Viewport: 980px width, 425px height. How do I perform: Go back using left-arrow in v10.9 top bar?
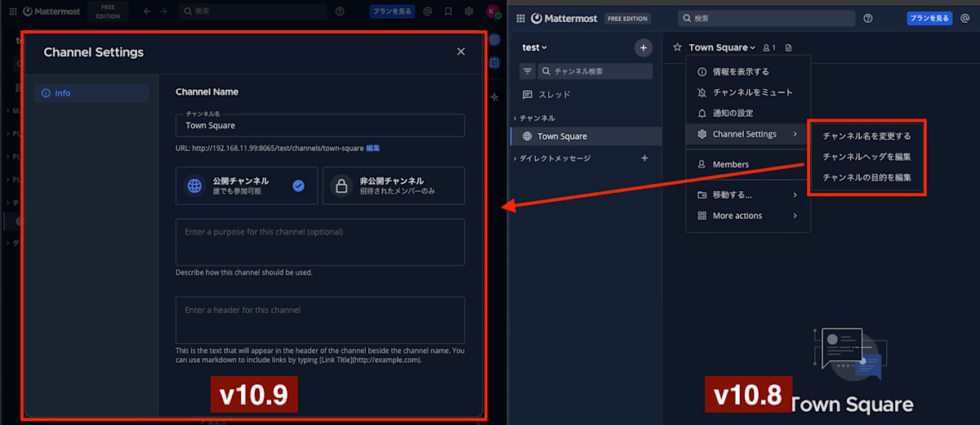click(146, 11)
